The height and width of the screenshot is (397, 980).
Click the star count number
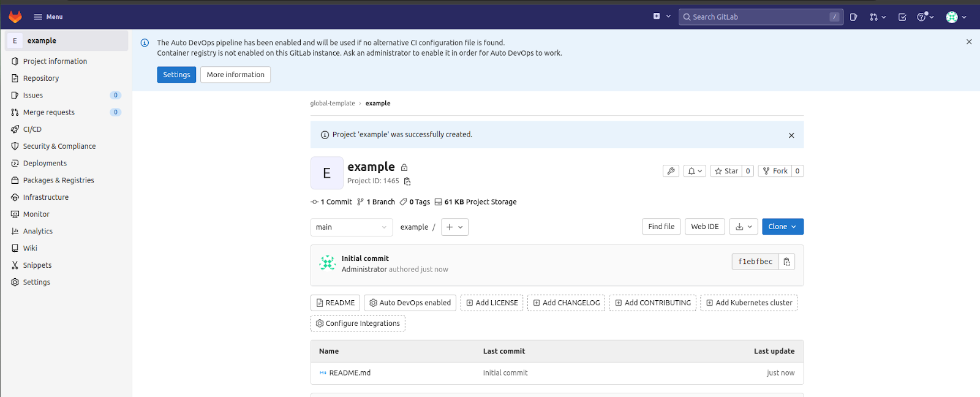click(x=748, y=171)
